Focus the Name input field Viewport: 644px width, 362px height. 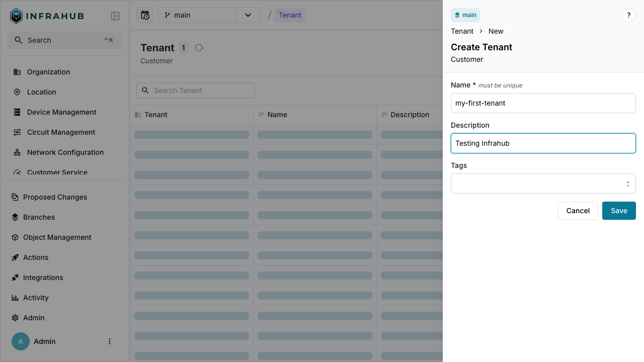[x=543, y=103]
